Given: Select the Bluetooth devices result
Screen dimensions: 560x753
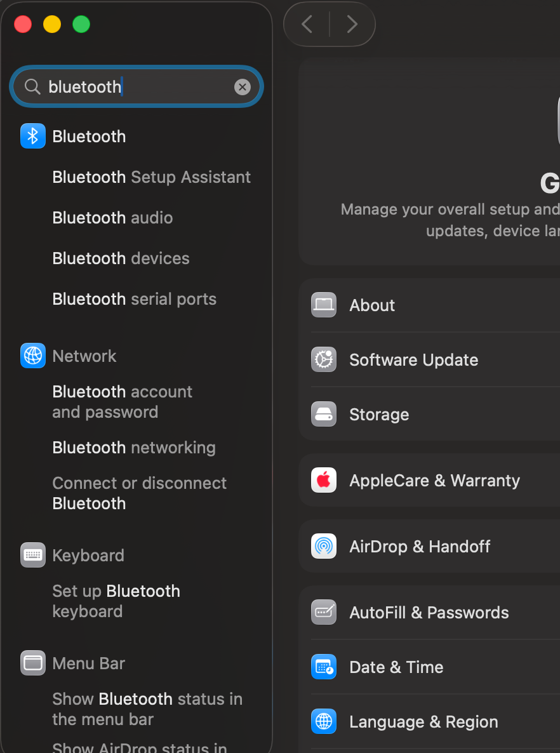Looking at the screenshot, I should click(x=121, y=258).
